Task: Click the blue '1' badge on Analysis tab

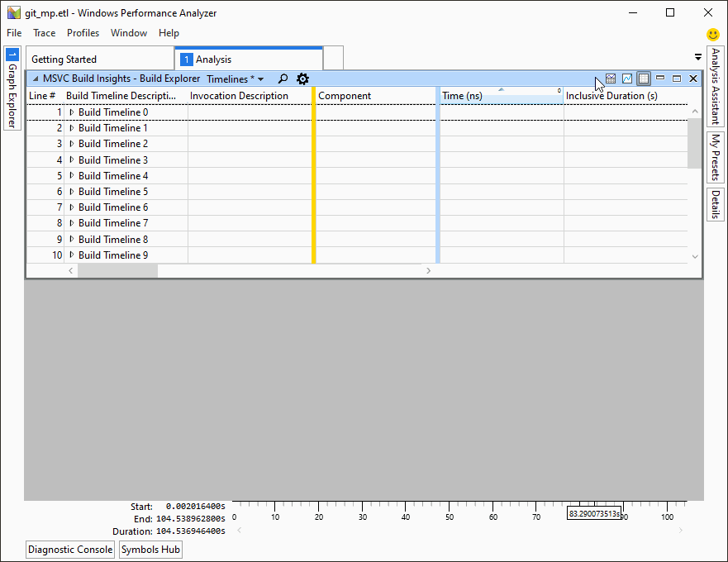Action: tap(185, 59)
